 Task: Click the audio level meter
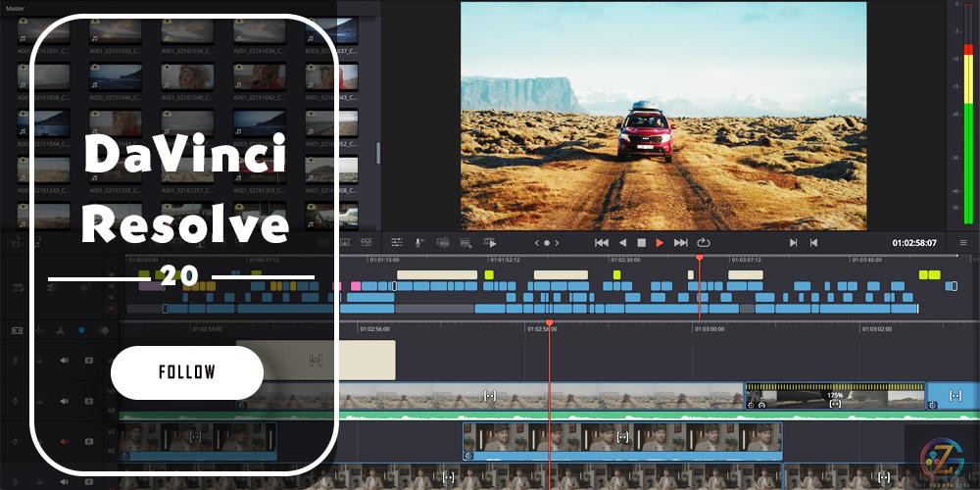point(968,113)
